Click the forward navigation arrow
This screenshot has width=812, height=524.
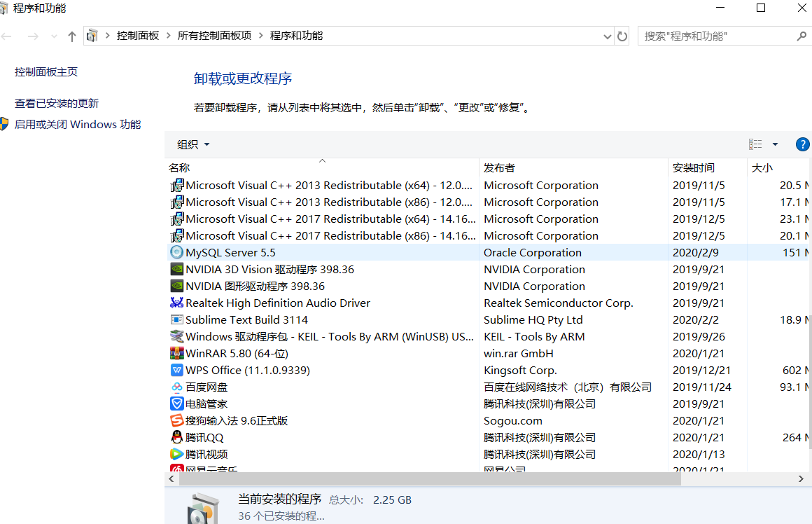tap(33, 36)
